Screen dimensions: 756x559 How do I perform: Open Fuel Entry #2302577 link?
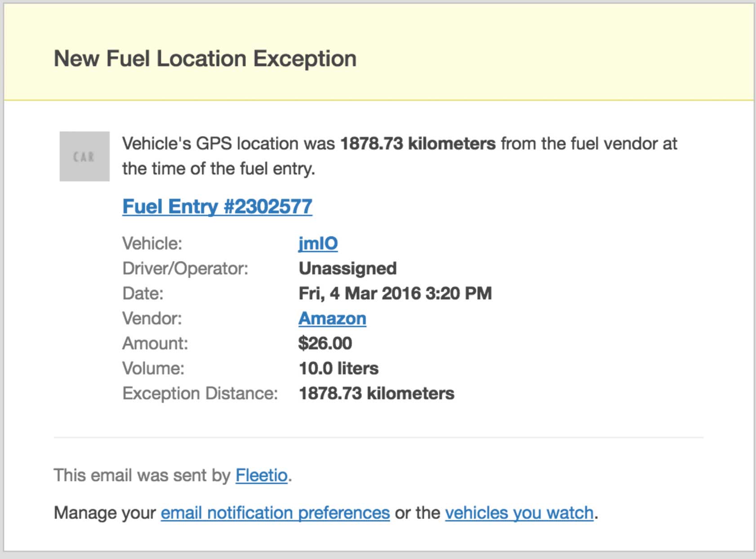(x=217, y=207)
